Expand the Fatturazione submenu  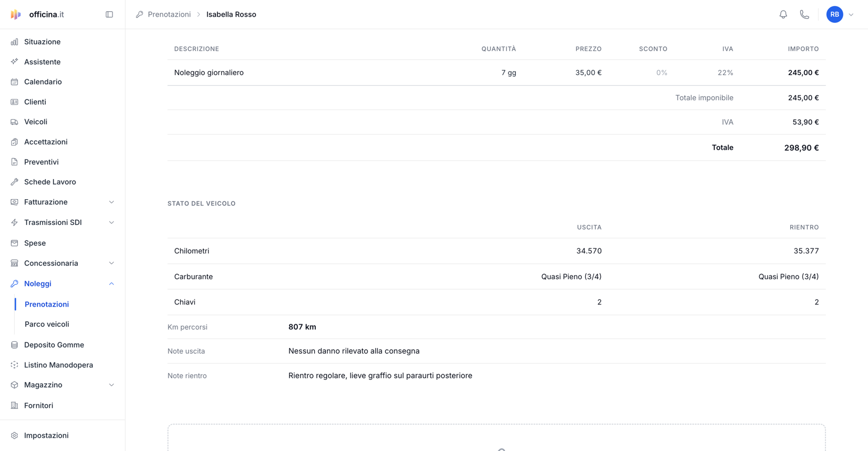111,202
